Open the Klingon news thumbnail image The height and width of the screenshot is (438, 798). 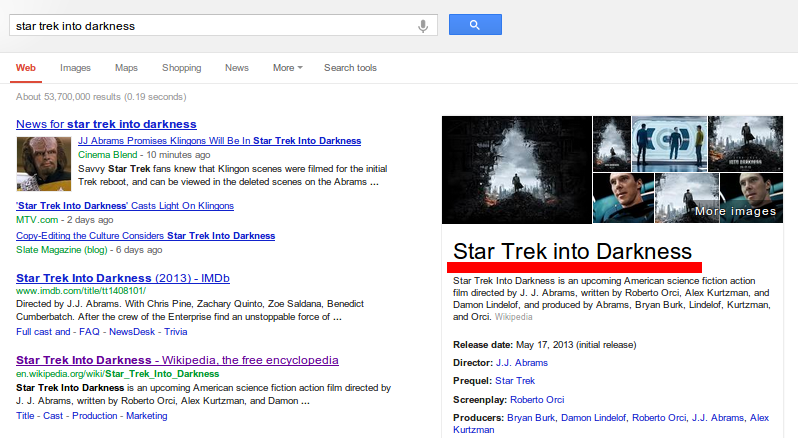pos(43,163)
